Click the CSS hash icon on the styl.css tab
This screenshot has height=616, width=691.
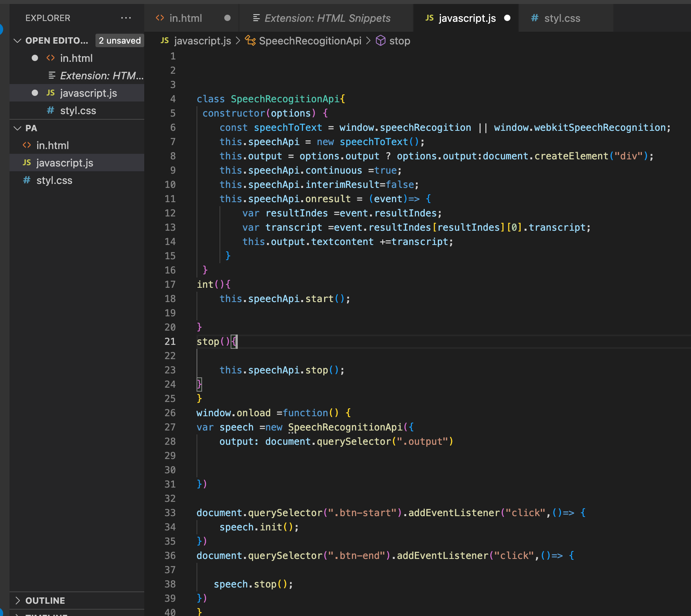click(535, 18)
